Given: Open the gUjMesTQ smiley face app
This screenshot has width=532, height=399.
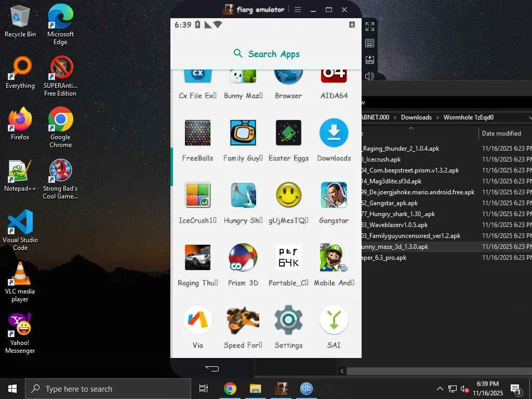Looking at the screenshot, I should pyautogui.click(x=288, y=203).
